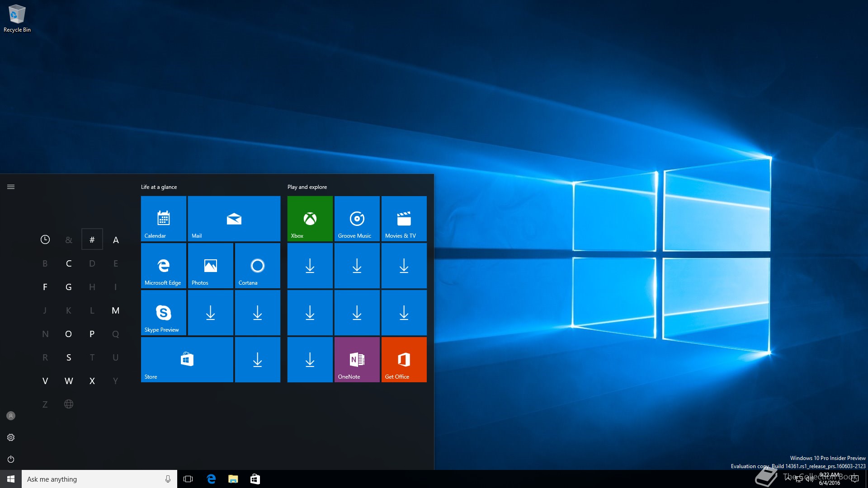Viewport: 868px width, 488px height.
Task: Jump to apps starting with O
Action: [x=69, y=334]
